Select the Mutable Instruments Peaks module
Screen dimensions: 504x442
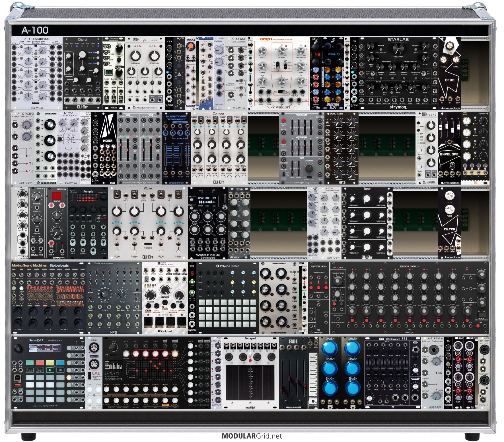[x=427, y=148]
